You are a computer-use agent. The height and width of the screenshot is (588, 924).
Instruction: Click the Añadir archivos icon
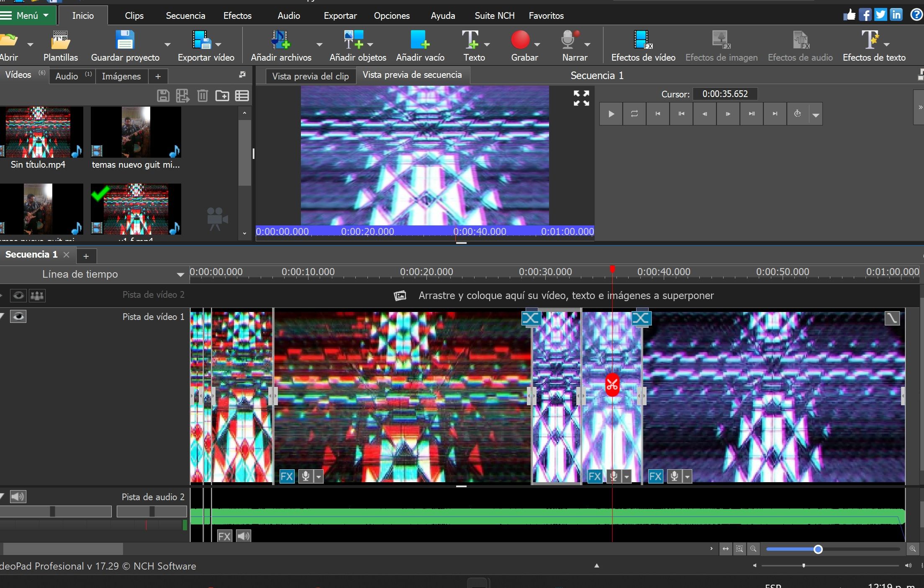280,41
